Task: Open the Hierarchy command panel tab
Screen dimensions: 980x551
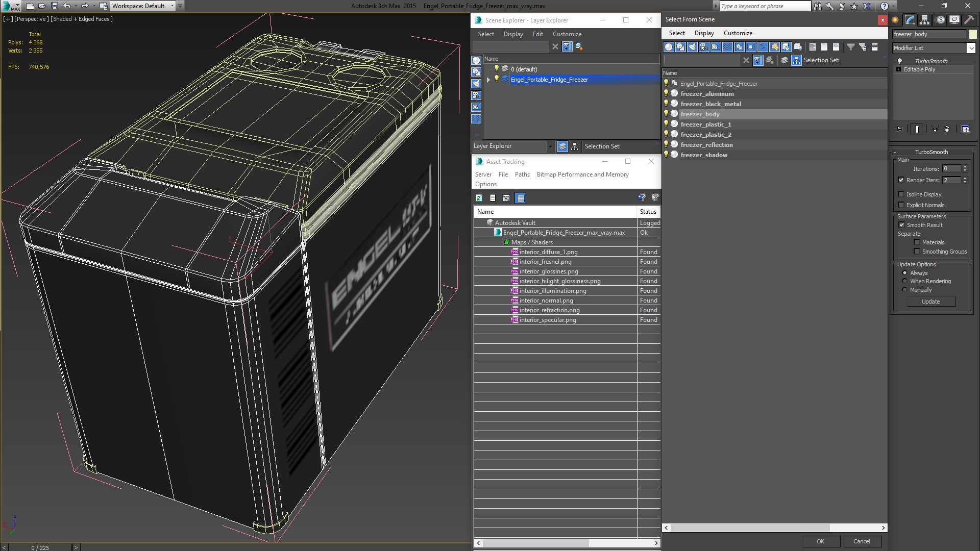Action: pos(925,20)
